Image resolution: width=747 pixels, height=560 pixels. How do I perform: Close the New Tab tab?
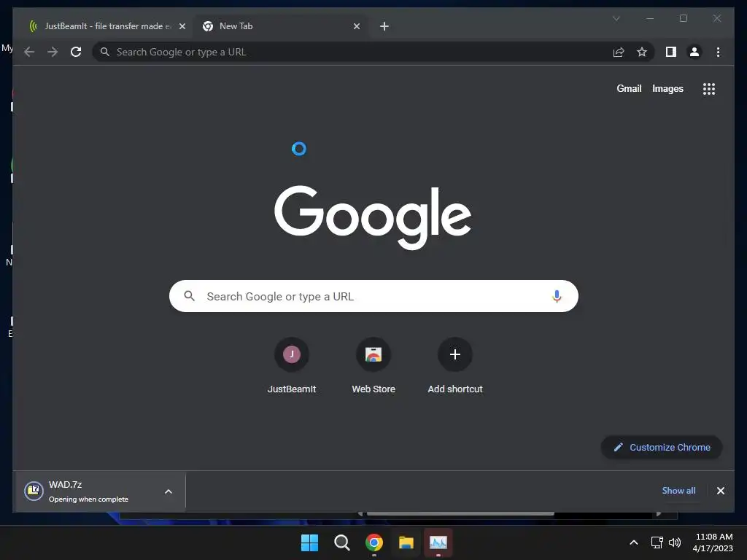356,26
